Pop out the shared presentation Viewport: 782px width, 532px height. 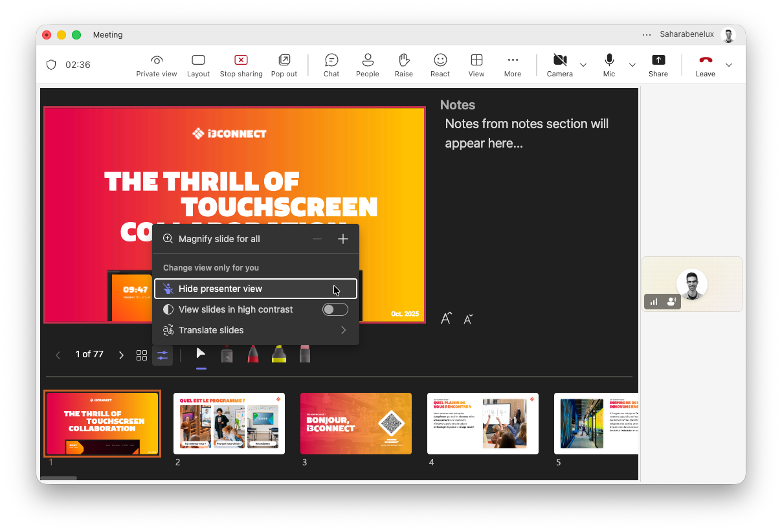[284, 65]
